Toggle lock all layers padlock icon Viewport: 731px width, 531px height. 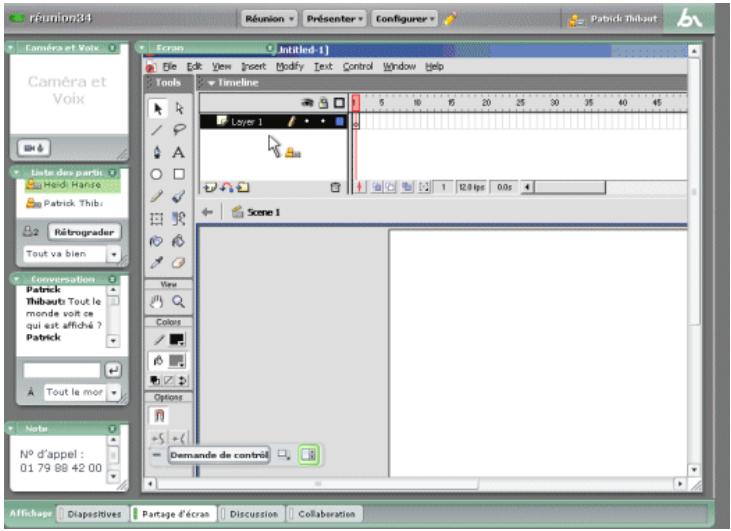323,103
